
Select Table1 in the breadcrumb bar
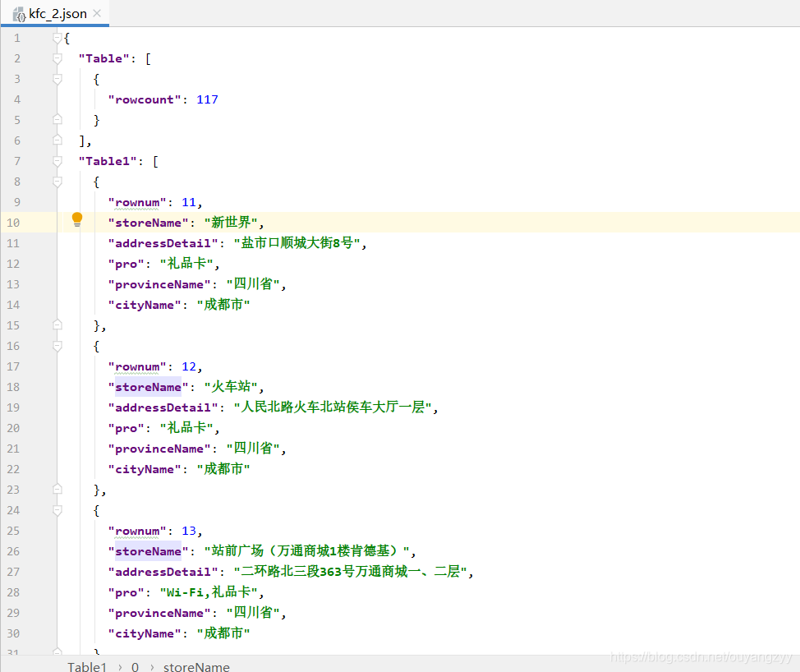pos(87,666)
